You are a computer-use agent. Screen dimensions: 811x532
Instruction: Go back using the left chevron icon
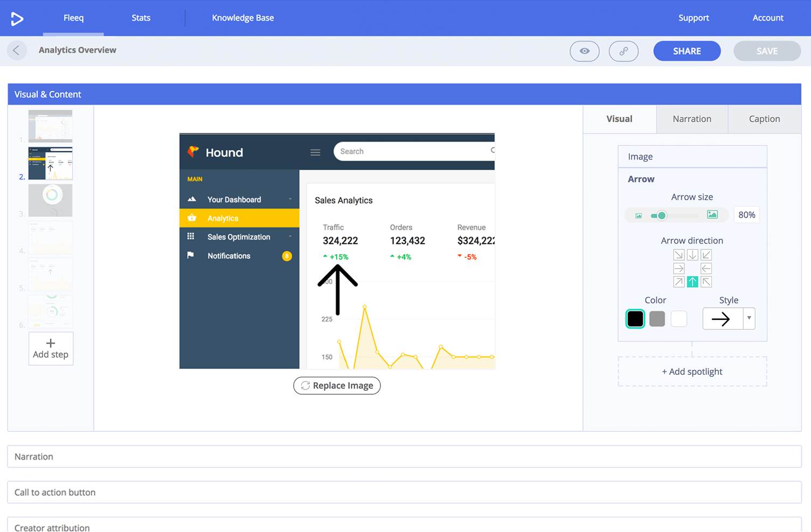(17, 51)
